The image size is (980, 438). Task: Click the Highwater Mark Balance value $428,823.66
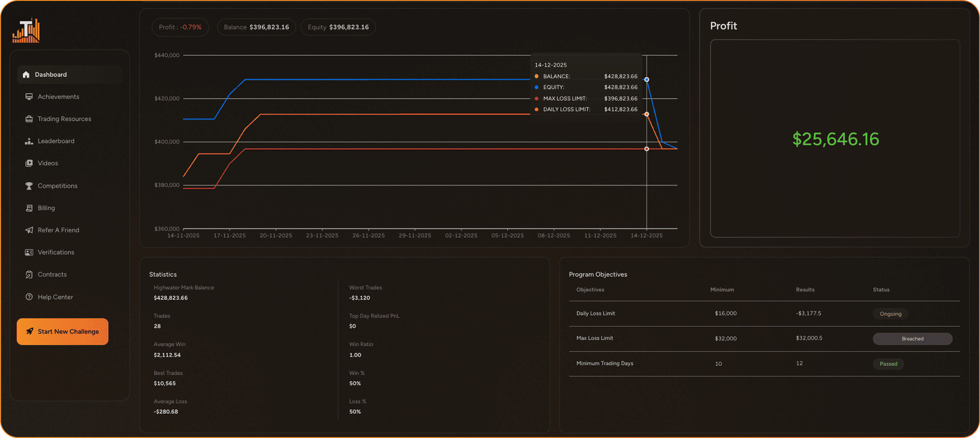171,298
